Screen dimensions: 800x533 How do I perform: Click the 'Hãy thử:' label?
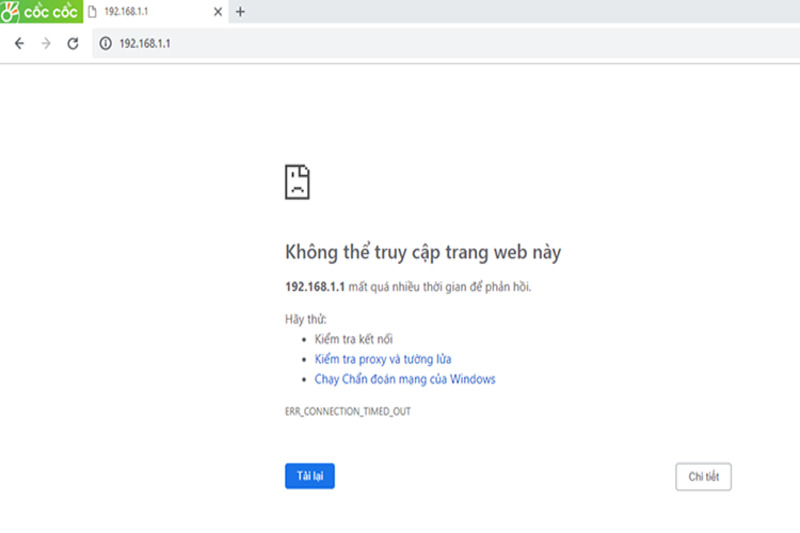coord(306,319)
